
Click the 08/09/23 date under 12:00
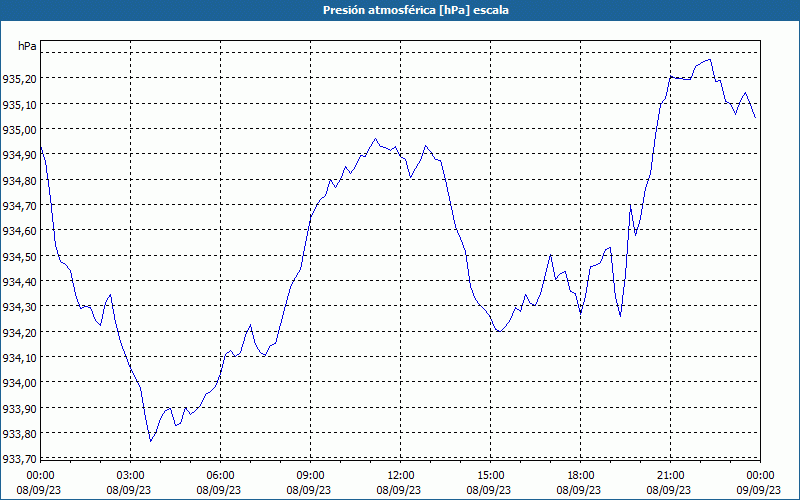click(398, 490)
